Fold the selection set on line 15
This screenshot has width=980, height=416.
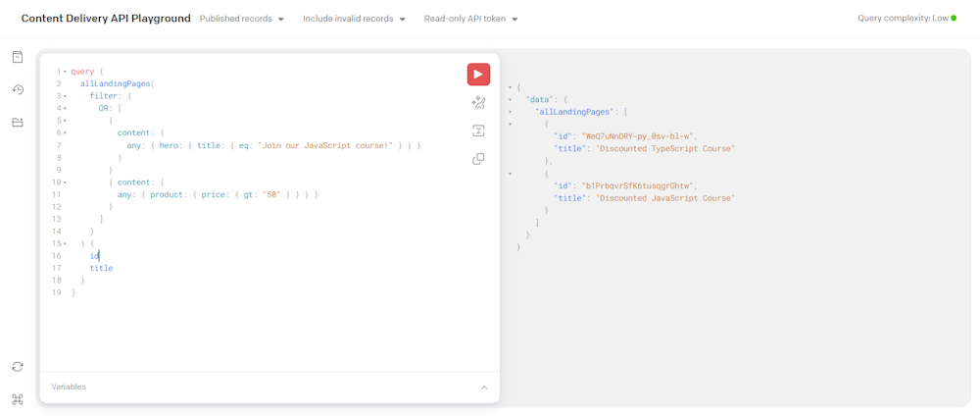65,244
